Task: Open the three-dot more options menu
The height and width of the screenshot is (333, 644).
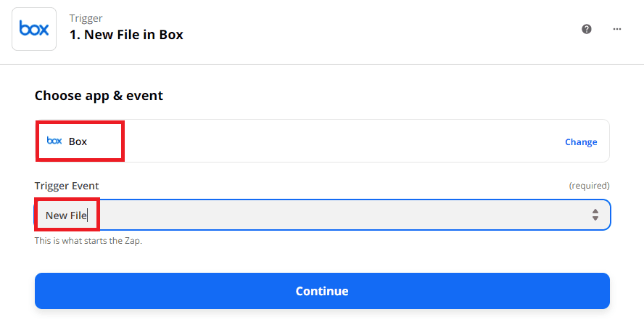Action: point(617,29)
